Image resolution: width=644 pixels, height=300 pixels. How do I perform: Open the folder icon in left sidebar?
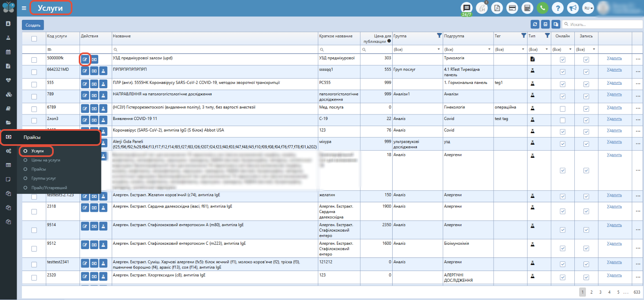coord(8,123)
